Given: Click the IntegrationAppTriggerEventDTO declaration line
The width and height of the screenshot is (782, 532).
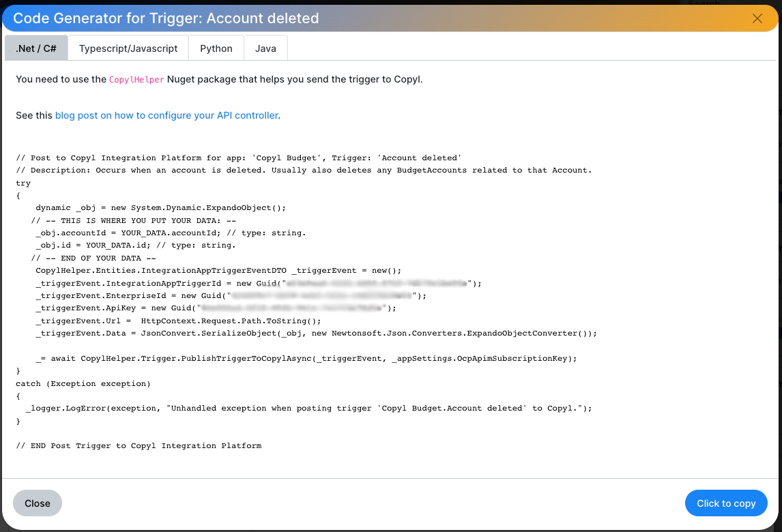Looking at the screenshot, I should [218, 271].
